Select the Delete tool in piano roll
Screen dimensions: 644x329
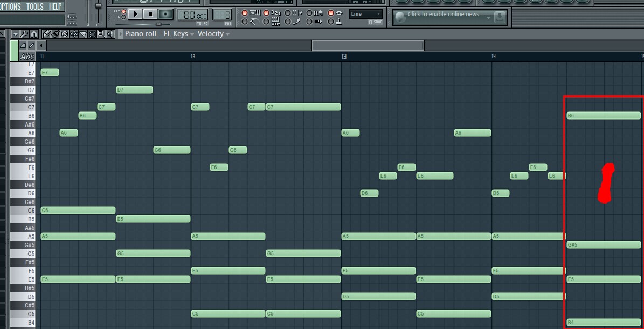[65, 34]
